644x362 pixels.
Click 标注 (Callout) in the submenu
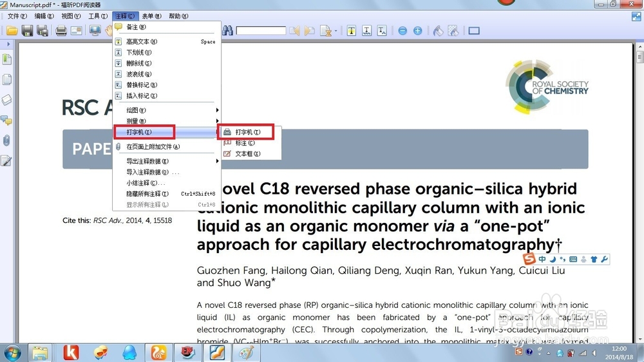pos(251,142)
